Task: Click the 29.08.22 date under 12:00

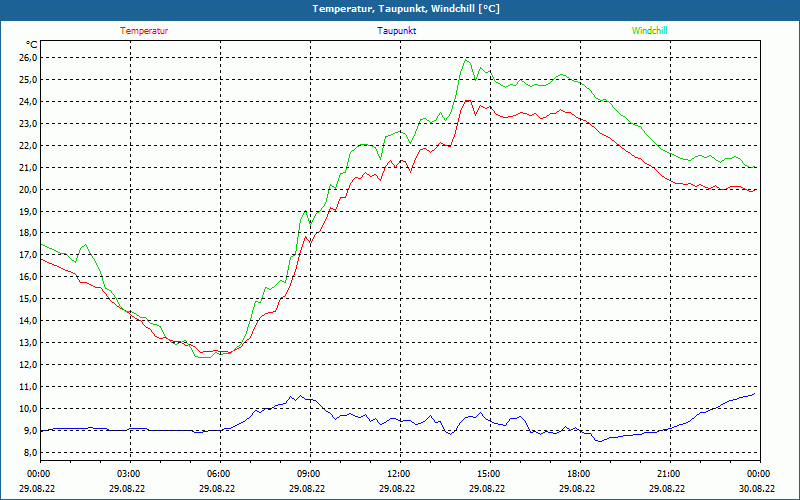Action: point(399,488)
